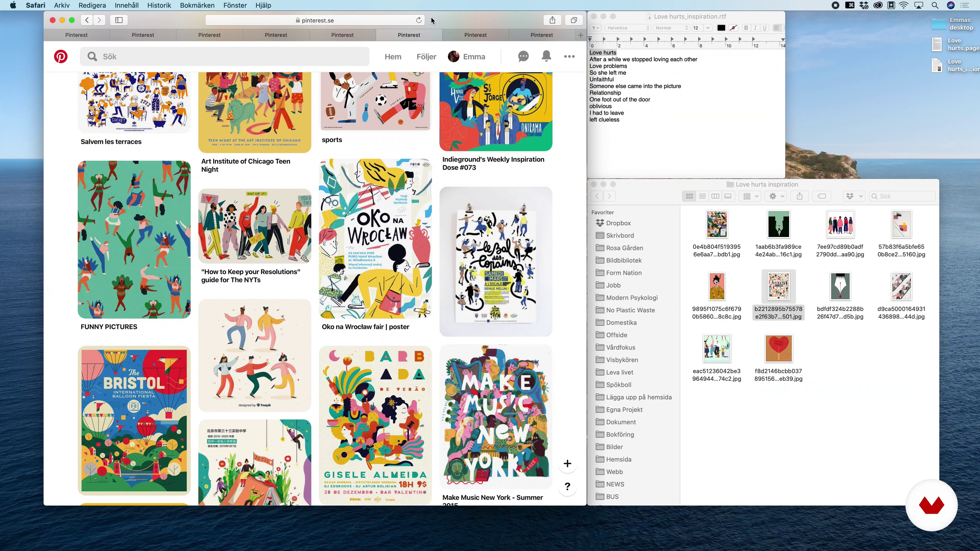The image size is (980, 551).
Task: Open the Arkiv menu
Action: pyautogui.click(x=62, y=5)
